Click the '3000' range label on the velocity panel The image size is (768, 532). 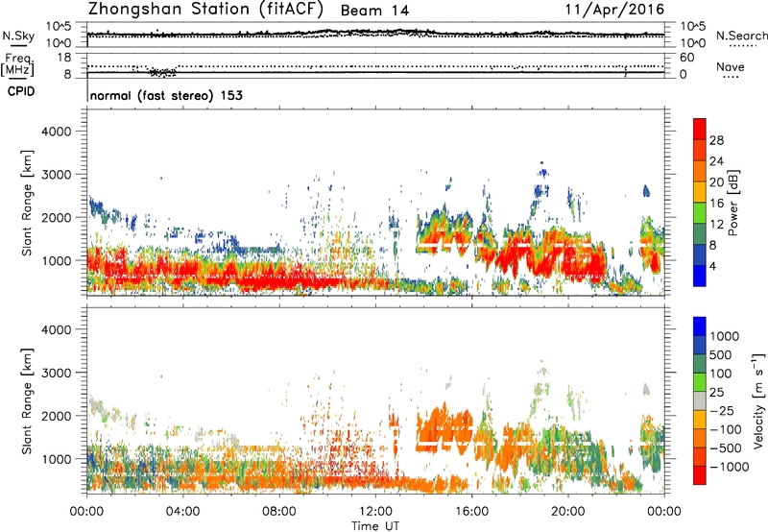point(56,373)
